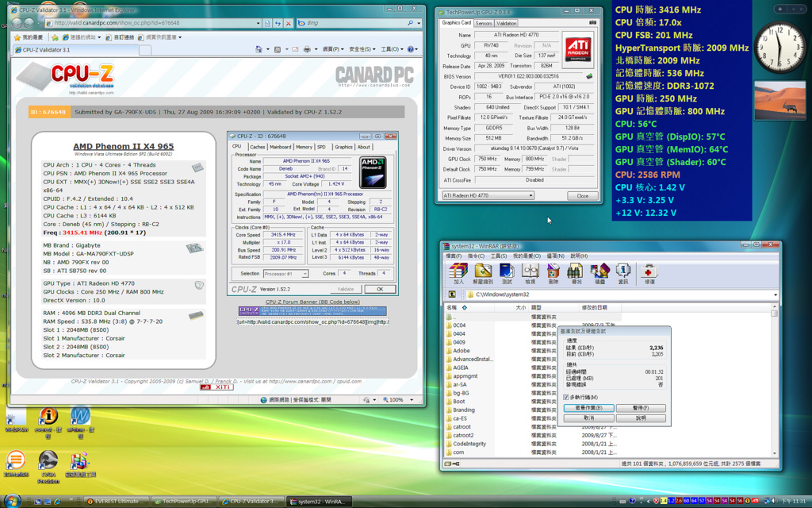
Task: Click the WinRAR Test (測試) toolbar icon
Action: click(507, 271)
